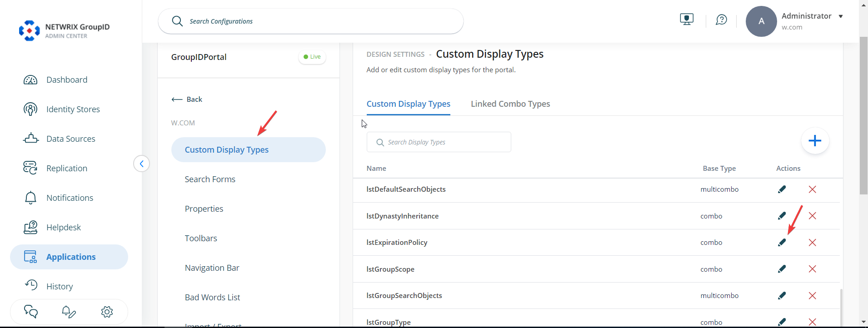Click the Search Configurations field
Image resolution: width=868 pixels, height=328 pixels.
tap(311, 21)
